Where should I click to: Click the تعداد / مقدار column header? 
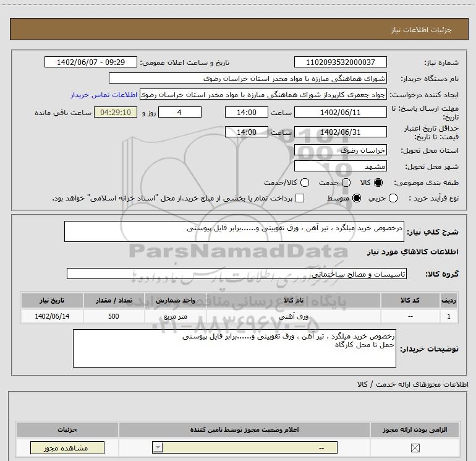(114, 300)
